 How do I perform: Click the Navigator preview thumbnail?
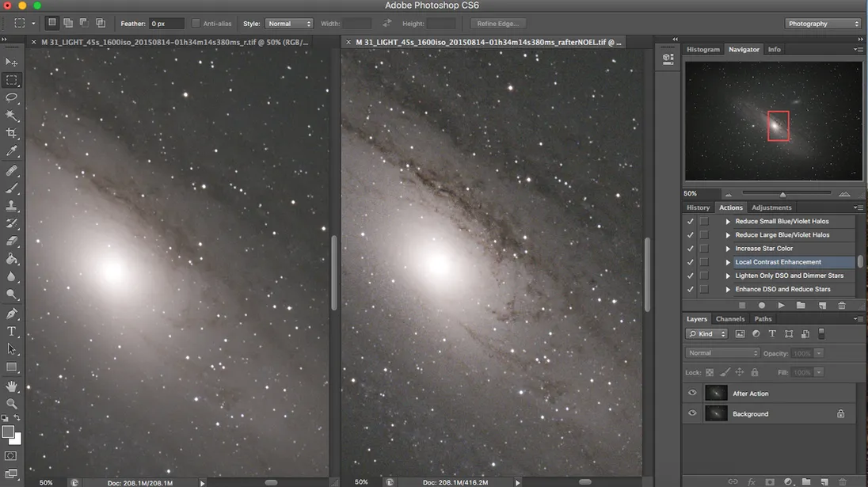[773, 120]
